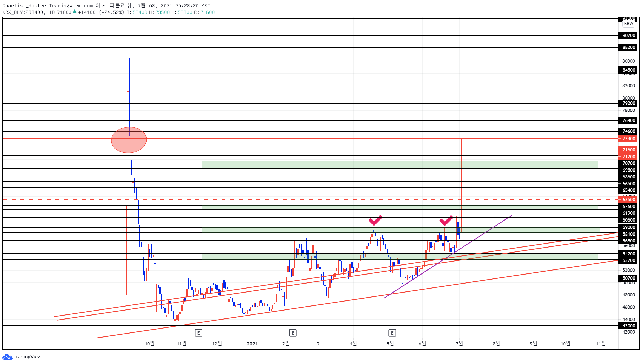
Task: Select the 65400 price level label
Action: (628, 190)
